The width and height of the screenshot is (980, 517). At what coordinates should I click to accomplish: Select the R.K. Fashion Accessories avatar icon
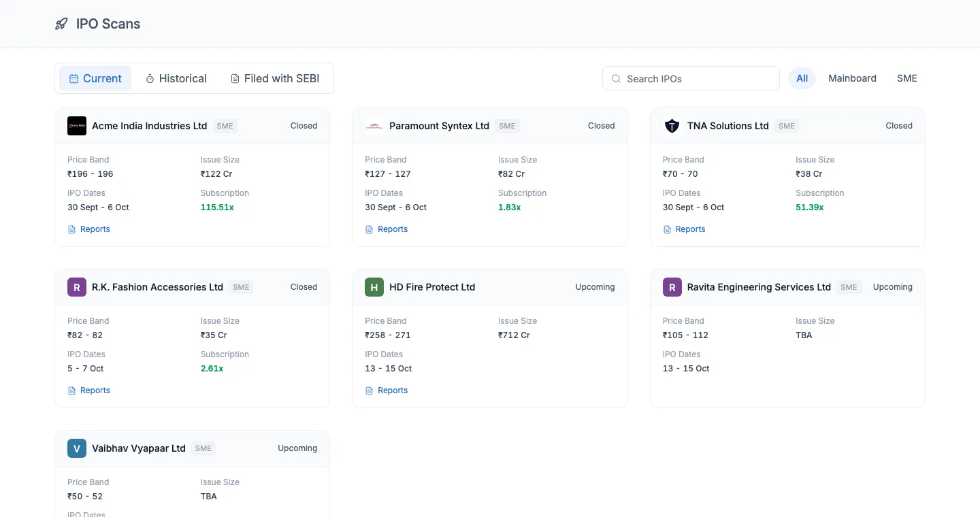(77, 287)
